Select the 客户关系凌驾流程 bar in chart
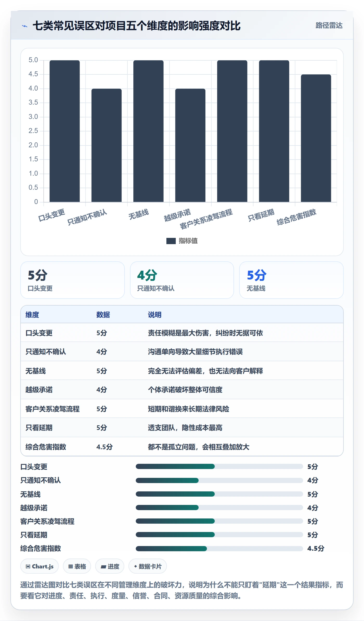The height and width of the screenshot is (621, 364). [232, 131]
